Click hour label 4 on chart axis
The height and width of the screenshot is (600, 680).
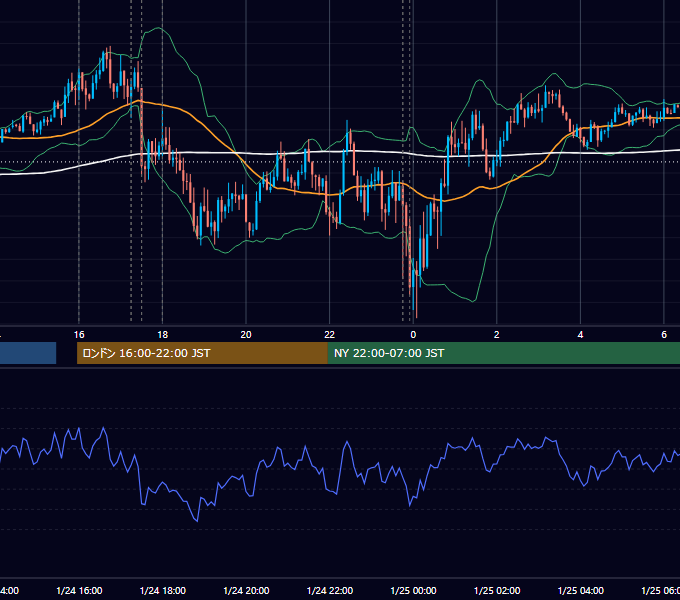click(580, 335)
